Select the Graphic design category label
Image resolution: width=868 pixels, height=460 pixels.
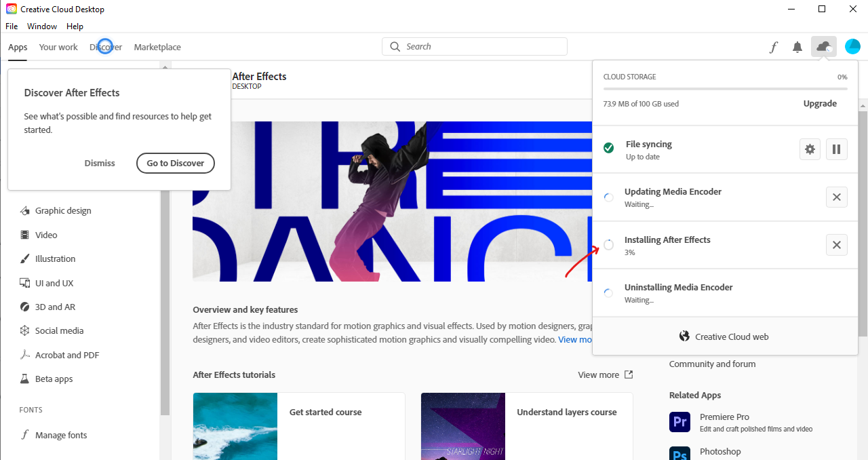tap(63, 210)
